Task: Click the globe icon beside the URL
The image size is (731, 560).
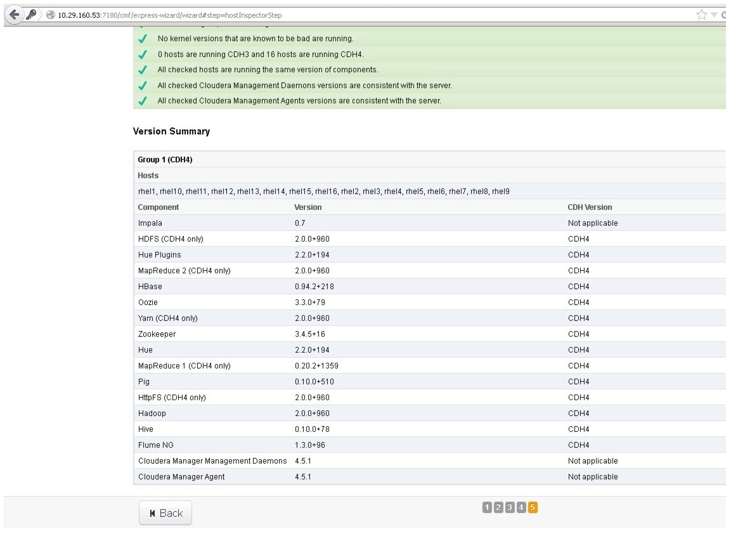Action: (49, 15)
